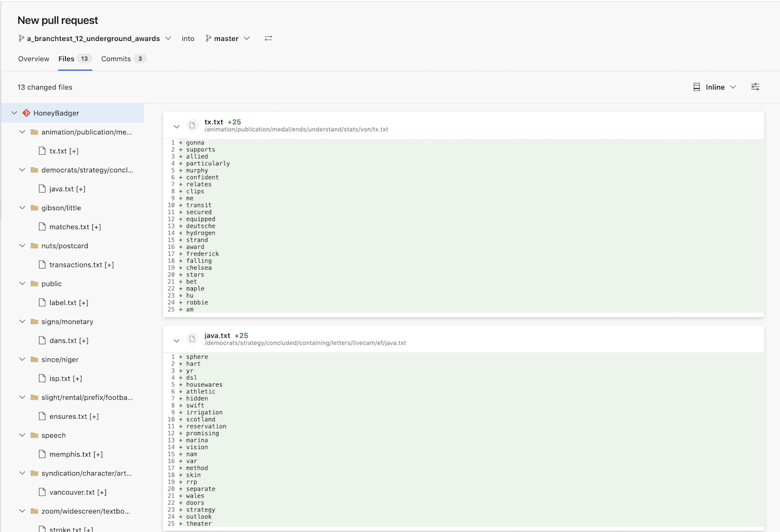Collapse the tx.txt diff section

tap(176, 126)
